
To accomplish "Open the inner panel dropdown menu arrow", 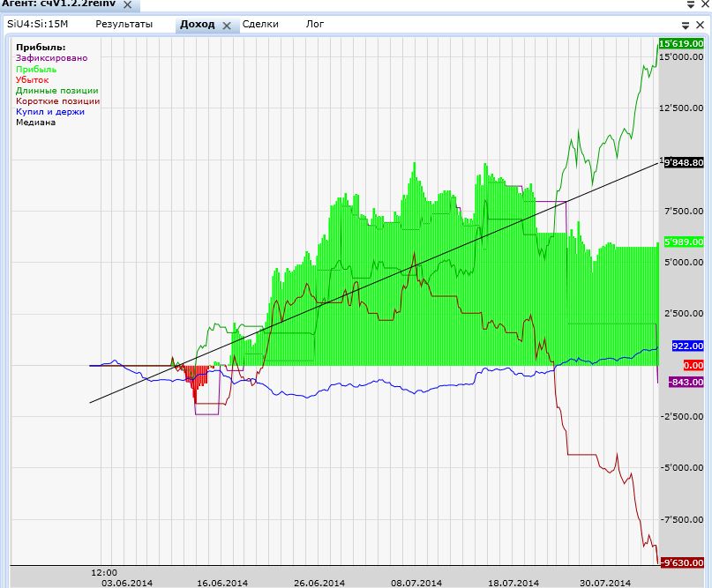I will (686, 26).
